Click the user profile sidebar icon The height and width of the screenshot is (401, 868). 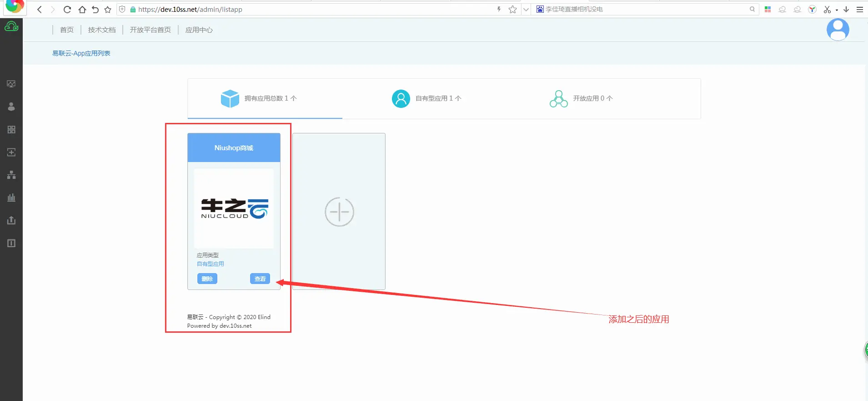tap(11, 107)
